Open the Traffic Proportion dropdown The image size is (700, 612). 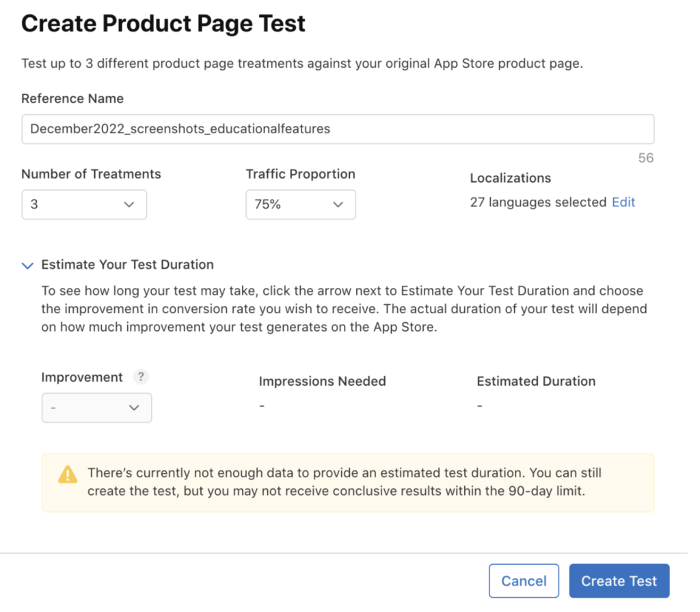click(301, 204)
